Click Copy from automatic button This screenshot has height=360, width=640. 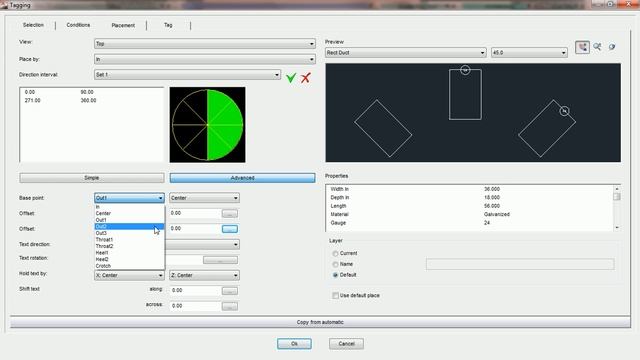point(320,322)
